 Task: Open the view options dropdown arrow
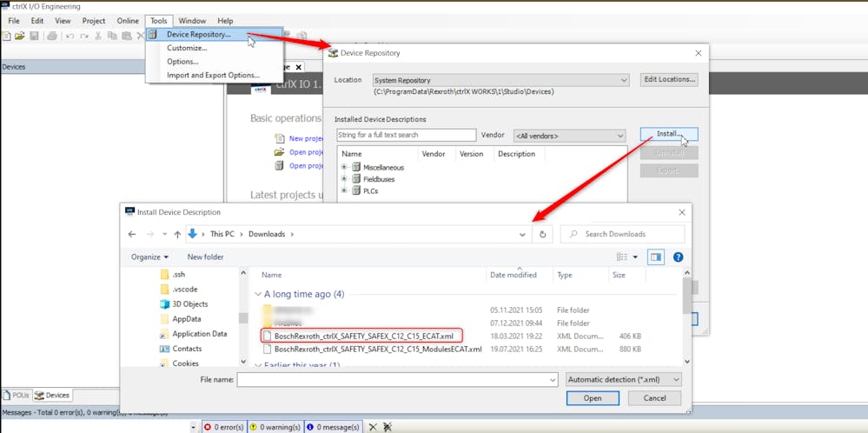pyautogui.click(x=635, y=256)
